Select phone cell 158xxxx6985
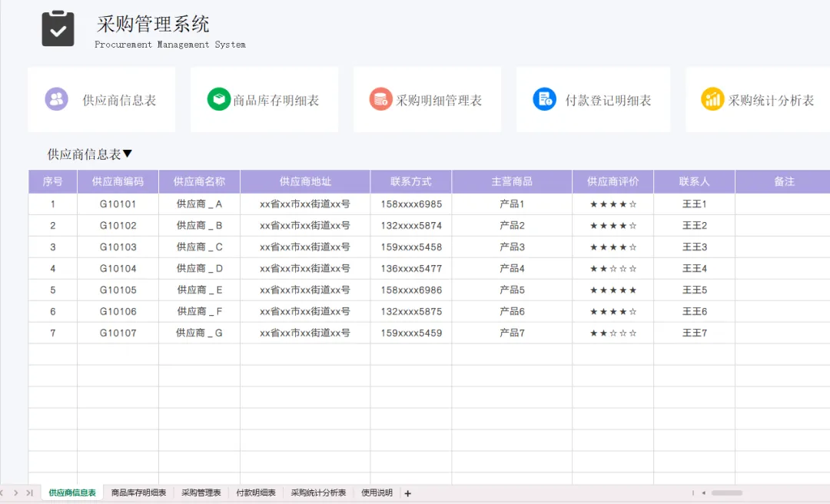830x504 pixels. click(411, 204)
